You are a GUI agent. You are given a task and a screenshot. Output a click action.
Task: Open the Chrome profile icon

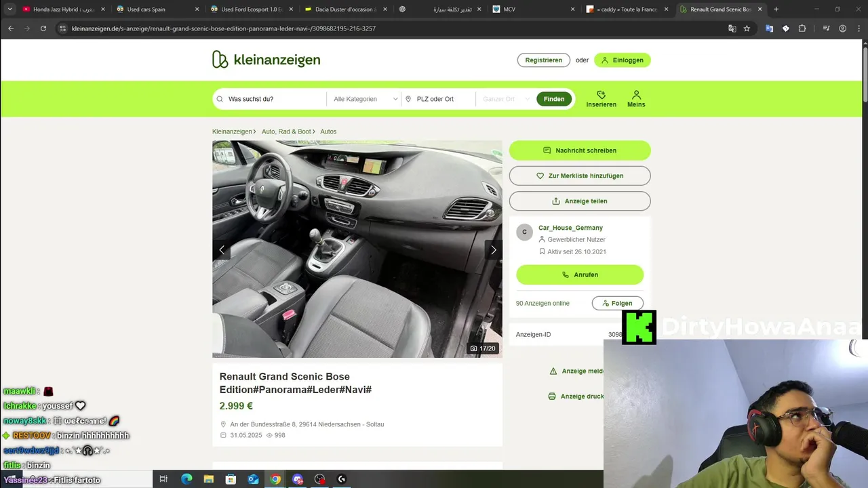[x=842, y=28]
